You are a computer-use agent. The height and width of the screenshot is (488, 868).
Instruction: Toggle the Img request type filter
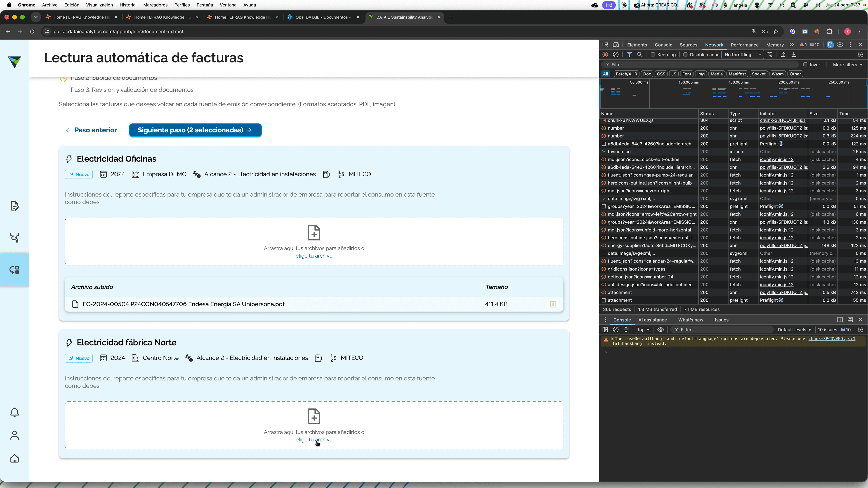click(701, 74)
